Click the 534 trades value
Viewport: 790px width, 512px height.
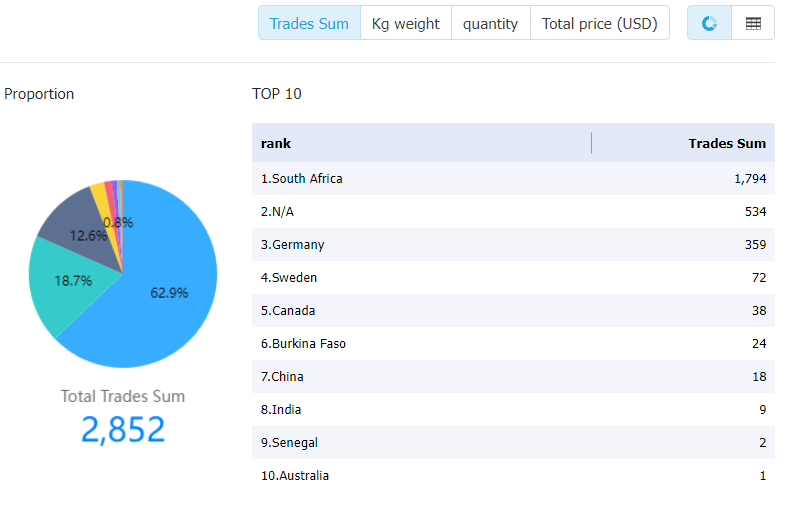756,212
